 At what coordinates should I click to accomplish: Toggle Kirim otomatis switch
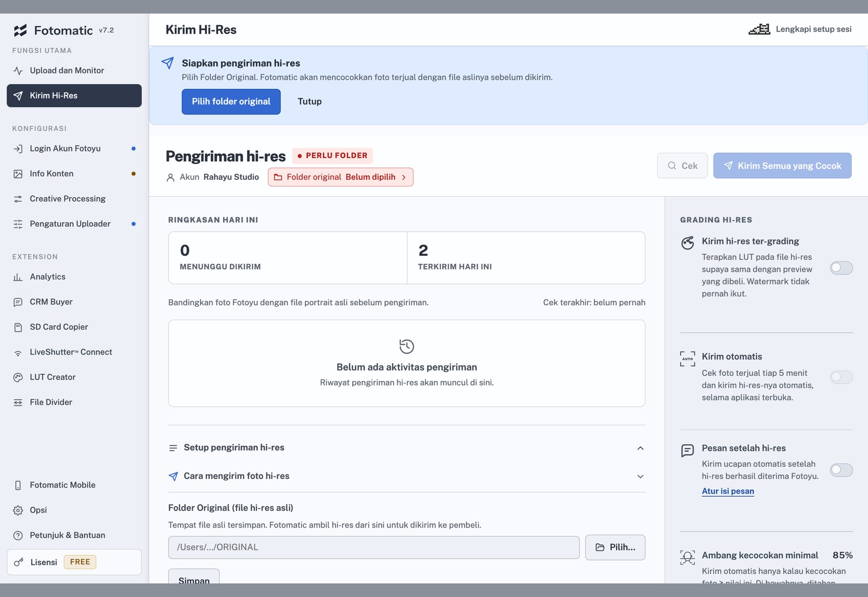point(841,377)
